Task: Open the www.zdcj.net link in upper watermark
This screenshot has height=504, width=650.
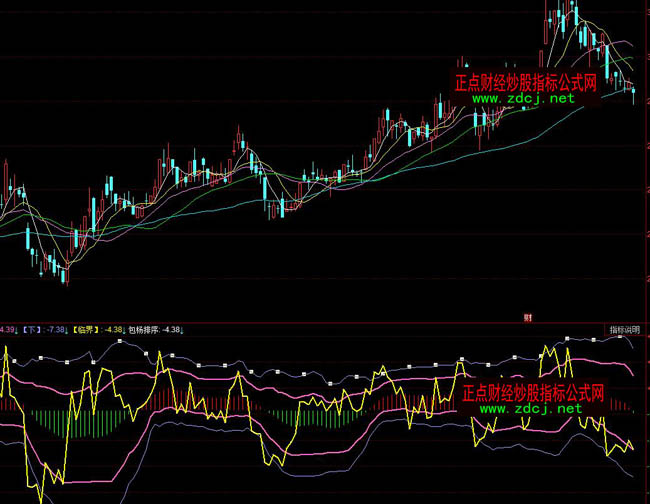Action: 522,99
